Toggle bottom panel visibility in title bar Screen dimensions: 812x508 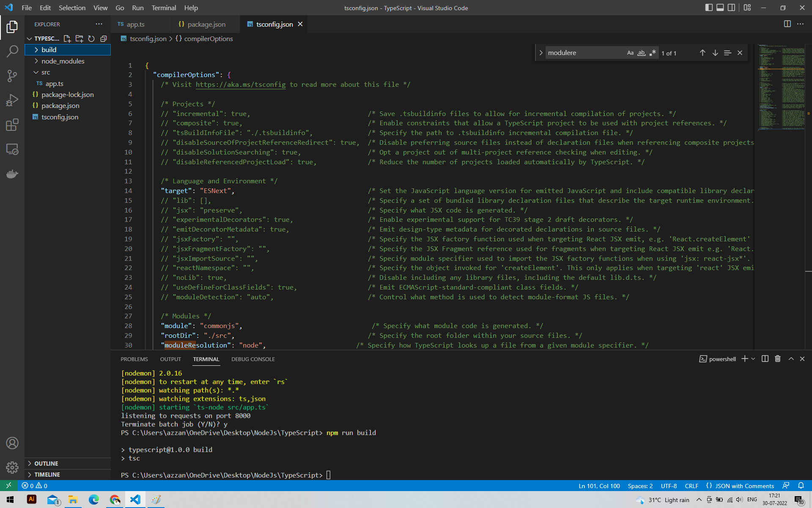point(720,8)
